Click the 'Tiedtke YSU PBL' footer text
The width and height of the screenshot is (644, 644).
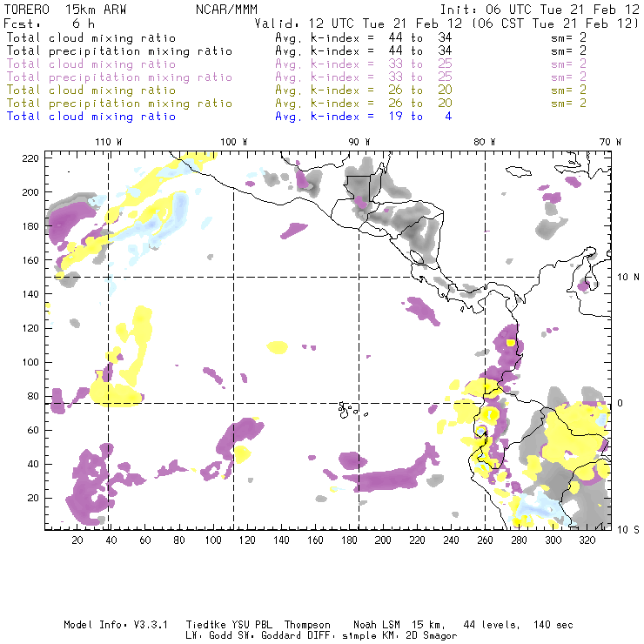pyautogui.click(x=229, y=625)
